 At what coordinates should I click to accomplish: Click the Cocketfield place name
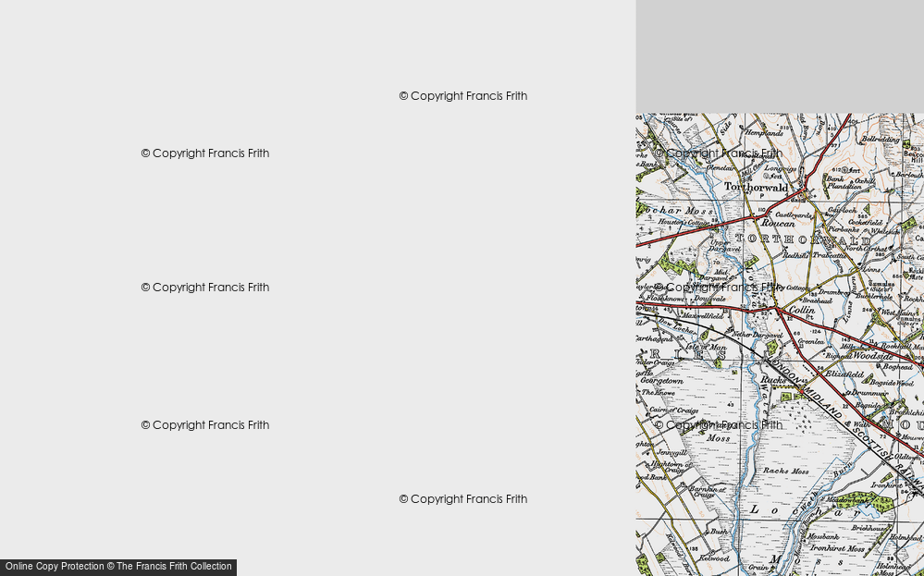[866, 222]
